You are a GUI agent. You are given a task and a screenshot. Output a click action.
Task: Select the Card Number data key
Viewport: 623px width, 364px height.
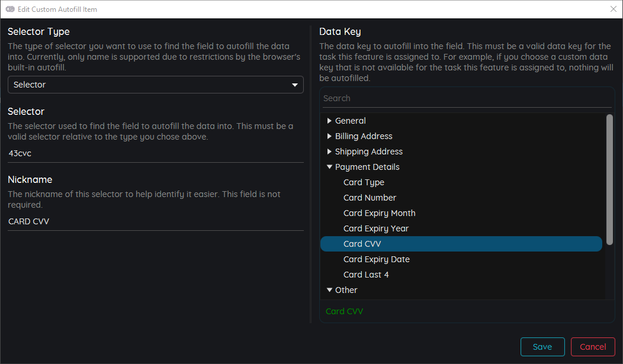click(370, 197)
